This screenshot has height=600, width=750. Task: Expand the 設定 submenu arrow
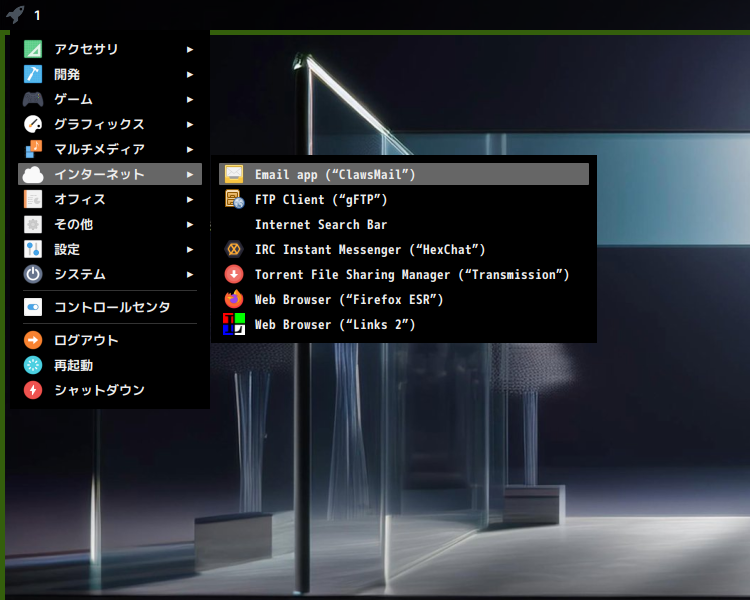[190, 249]
